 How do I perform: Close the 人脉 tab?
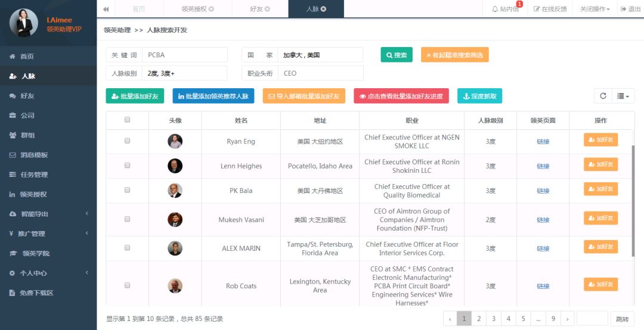pyautogui.click(x=323, y=9)
